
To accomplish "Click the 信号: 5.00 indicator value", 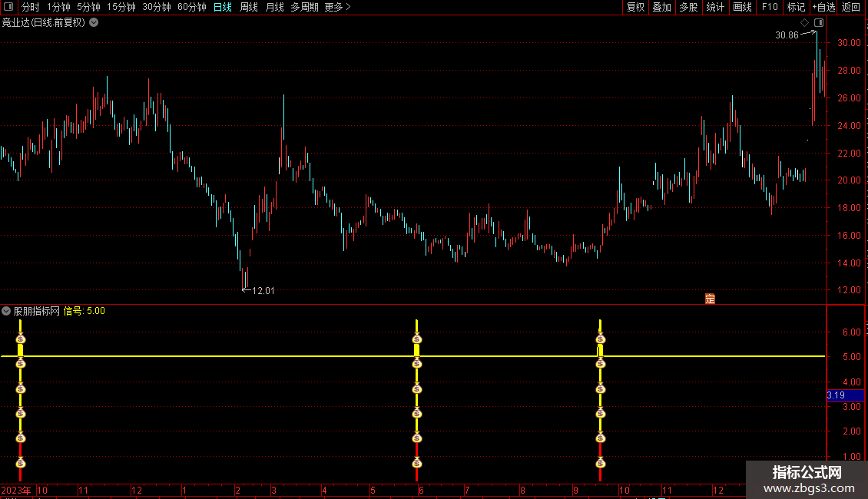I will click(84, 311).
